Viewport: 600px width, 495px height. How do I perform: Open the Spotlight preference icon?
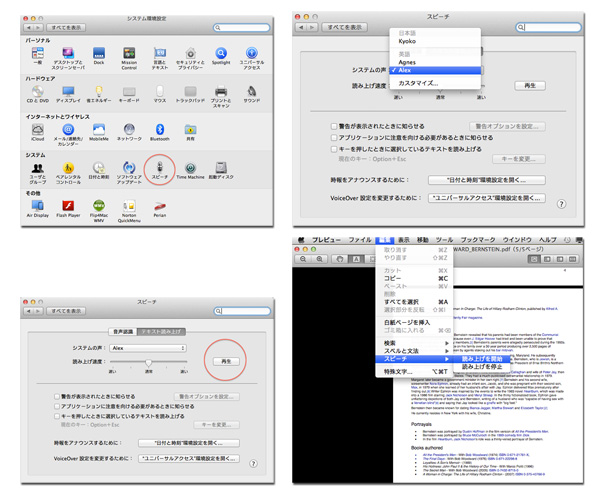click(220, 52)
